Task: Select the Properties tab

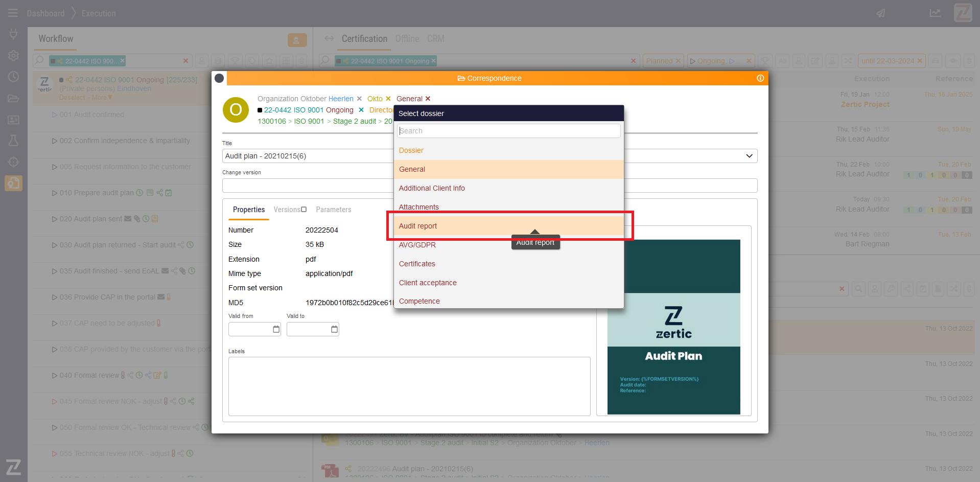Action: tap(249, 210)
